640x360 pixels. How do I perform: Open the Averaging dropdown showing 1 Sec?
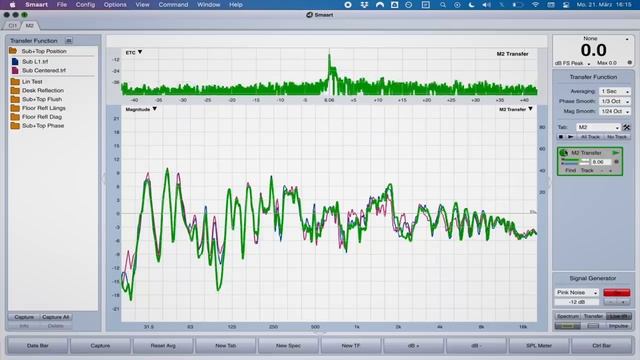click(615, 91)
